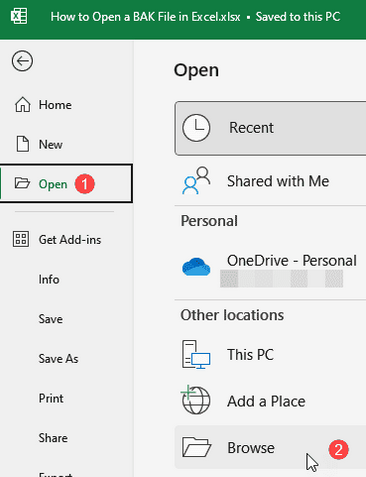The width and height of the screenshot is (366, 477).
Task: Select Open in the left sidebar
Action: coord(67,184)
